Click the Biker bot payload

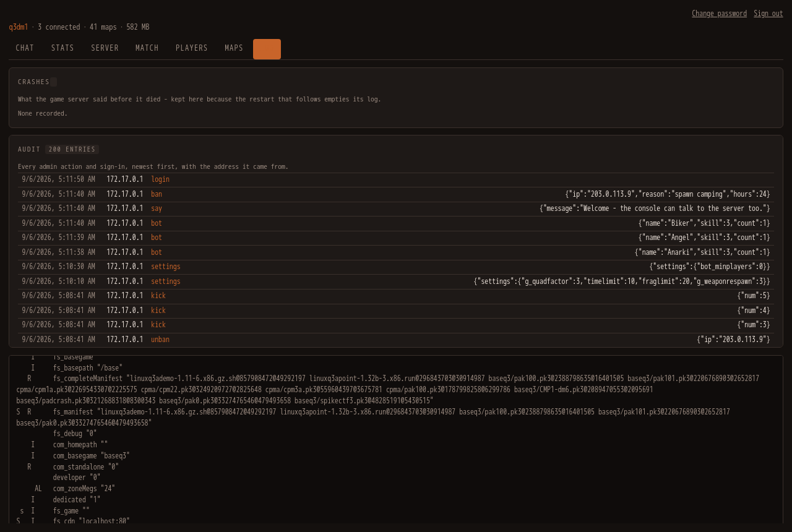pyautogui.click(x=704, y=223)
